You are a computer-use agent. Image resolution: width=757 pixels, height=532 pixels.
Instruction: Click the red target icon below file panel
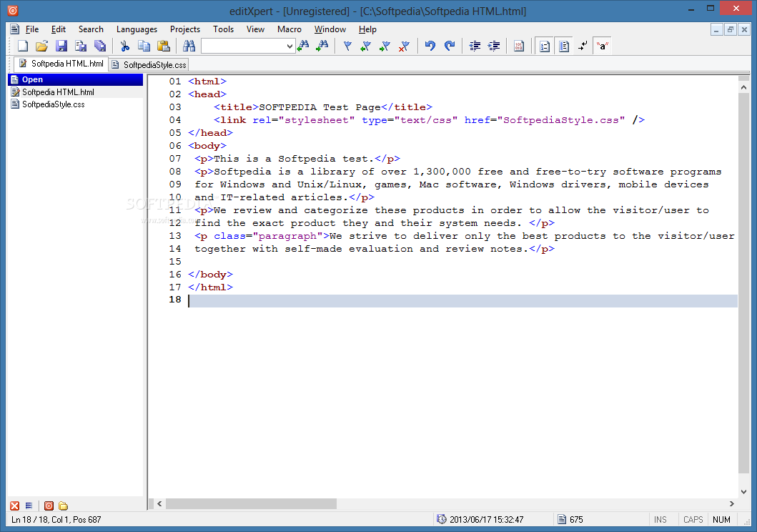tap(49, 506)
